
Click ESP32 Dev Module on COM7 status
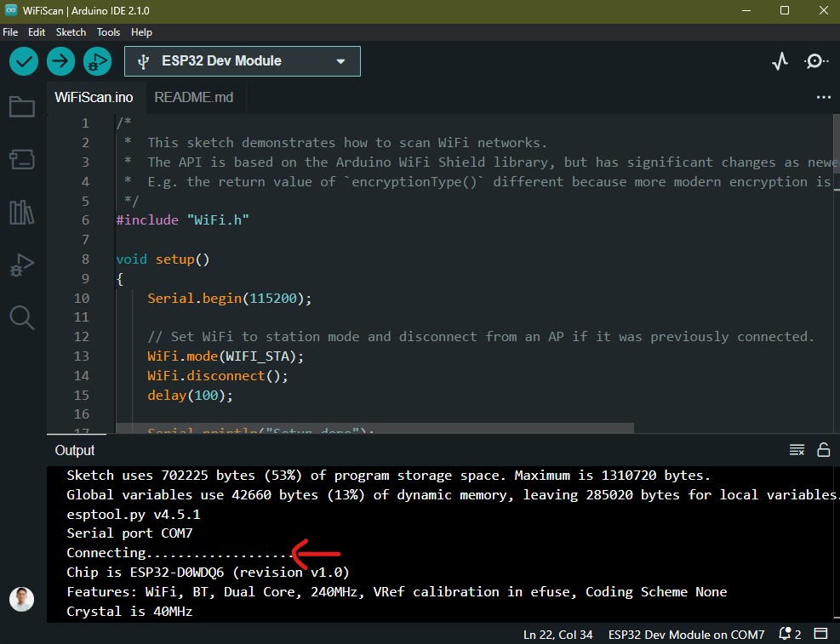pyautogui.click(x=686, y=635)
